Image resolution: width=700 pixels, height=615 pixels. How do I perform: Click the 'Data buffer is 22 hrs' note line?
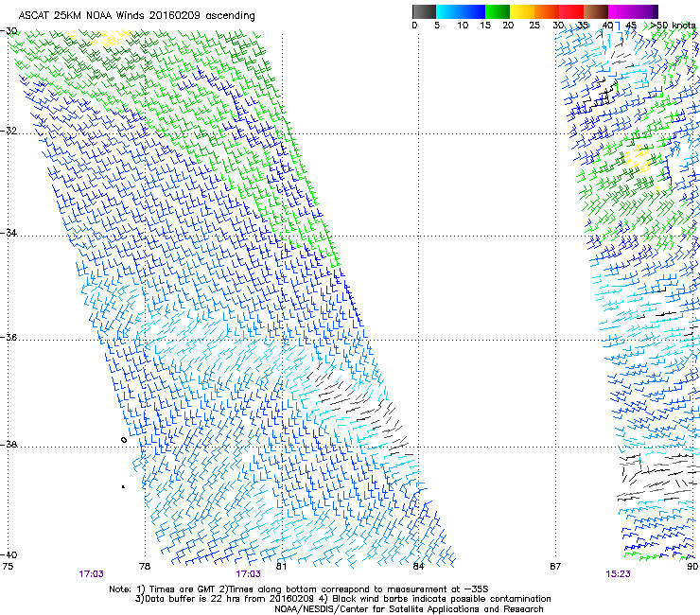tap(342, 599)
